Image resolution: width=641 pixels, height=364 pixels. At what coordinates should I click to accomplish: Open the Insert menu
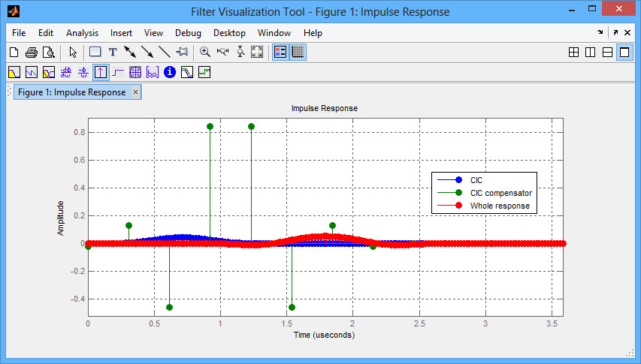[121, 33]
